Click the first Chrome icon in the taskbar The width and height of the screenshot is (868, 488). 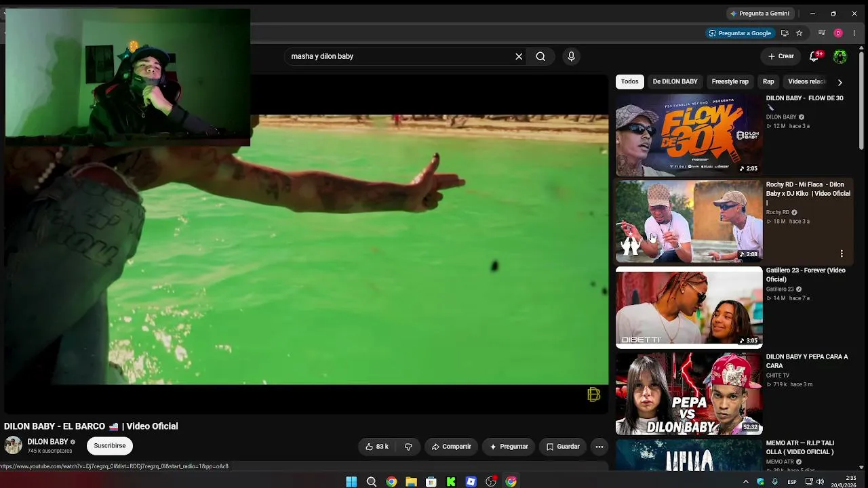(391, 481)
